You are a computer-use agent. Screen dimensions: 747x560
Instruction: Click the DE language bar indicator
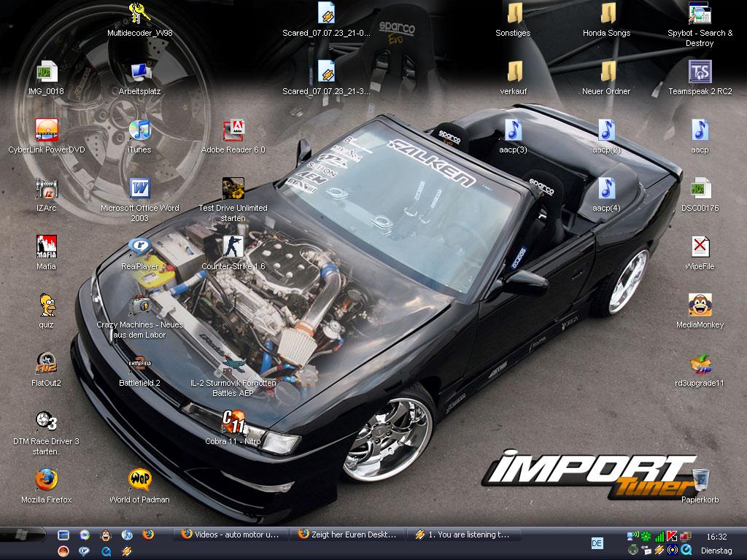click(597, 543)
